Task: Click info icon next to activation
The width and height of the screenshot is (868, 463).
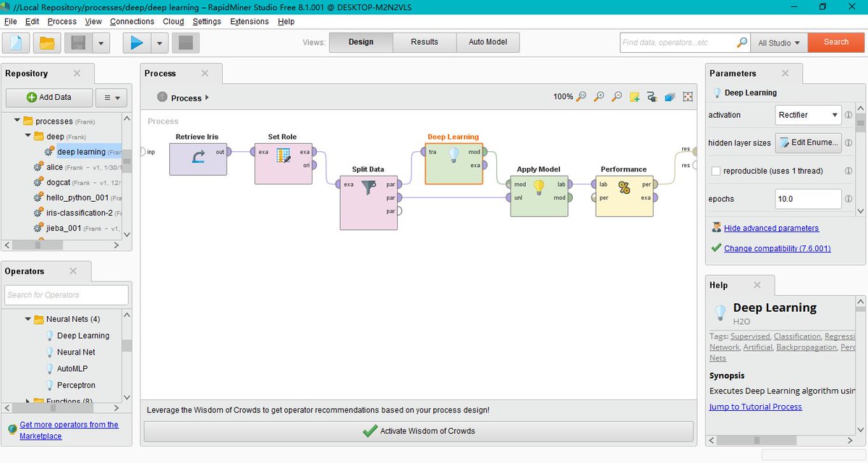Action: pos(848,115)
